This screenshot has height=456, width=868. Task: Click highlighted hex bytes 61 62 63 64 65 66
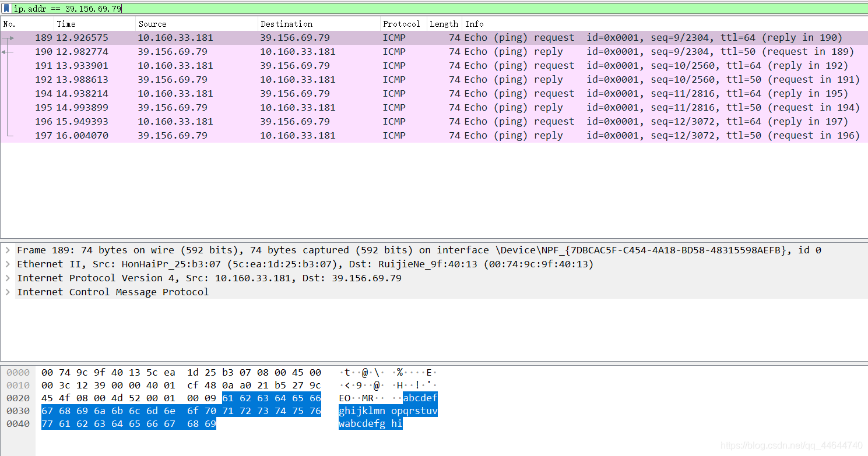tap(272, 398)
